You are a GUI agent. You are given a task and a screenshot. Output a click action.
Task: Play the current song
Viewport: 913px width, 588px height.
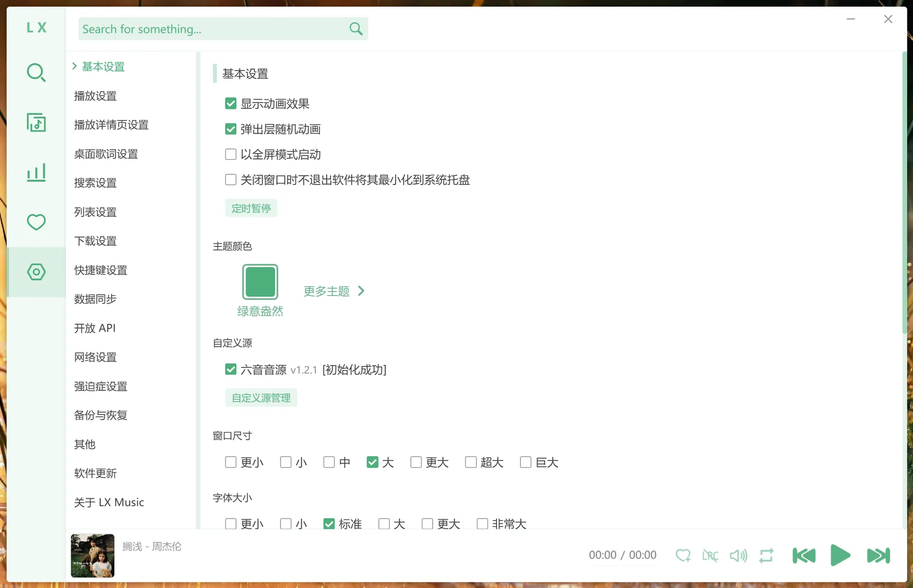[840, 556]
